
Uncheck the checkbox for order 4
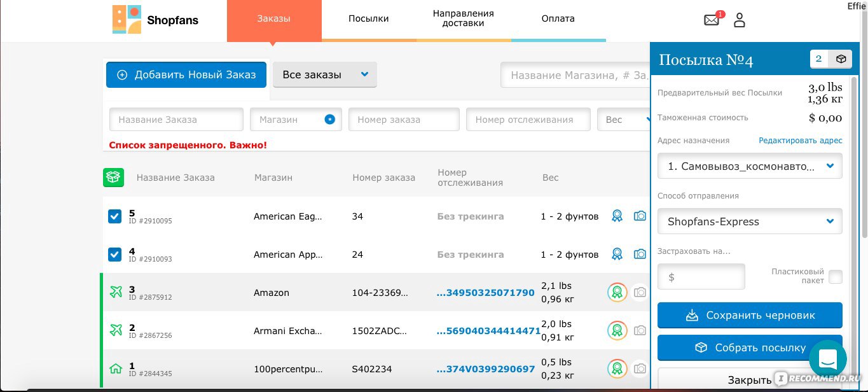(114, 255)
